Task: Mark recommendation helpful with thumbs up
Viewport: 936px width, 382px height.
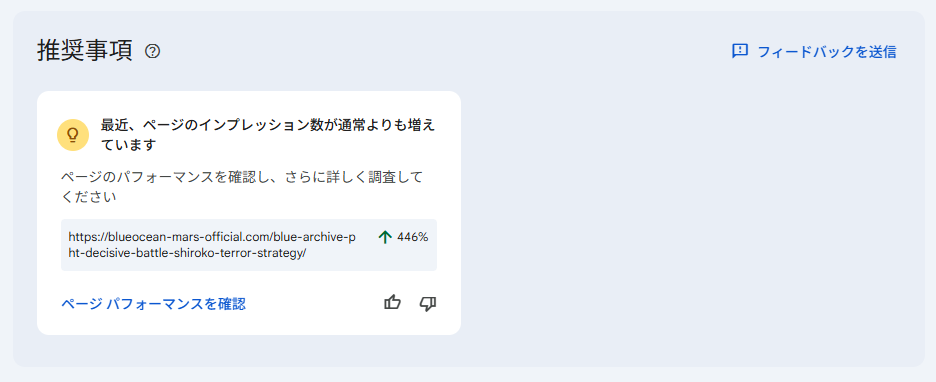Action: click(392, 303)
